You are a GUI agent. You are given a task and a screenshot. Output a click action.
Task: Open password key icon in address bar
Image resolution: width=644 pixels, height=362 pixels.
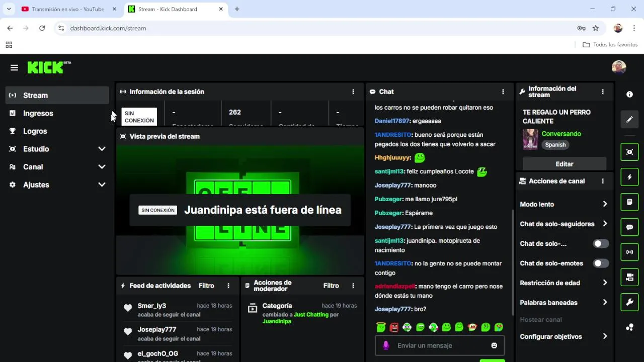point(581,28)
